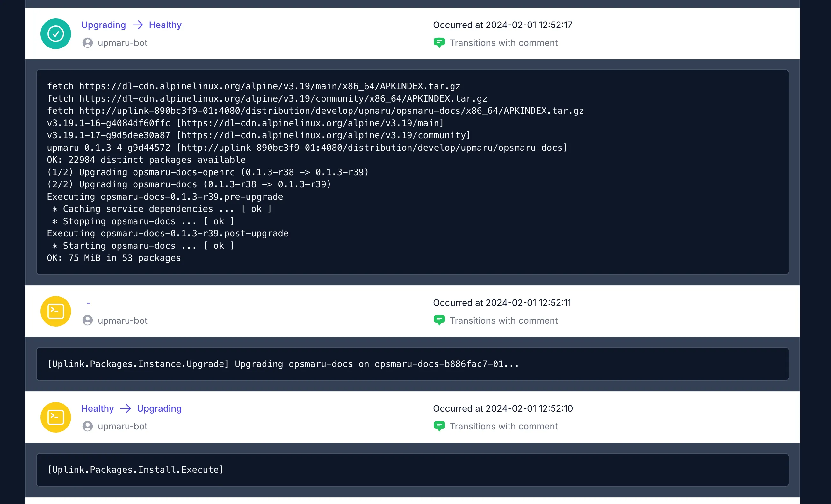Click "Executing opsmaru-docs-0.1.3-r39.pre-upgrade"
The image size is (831, 504).
165,197
